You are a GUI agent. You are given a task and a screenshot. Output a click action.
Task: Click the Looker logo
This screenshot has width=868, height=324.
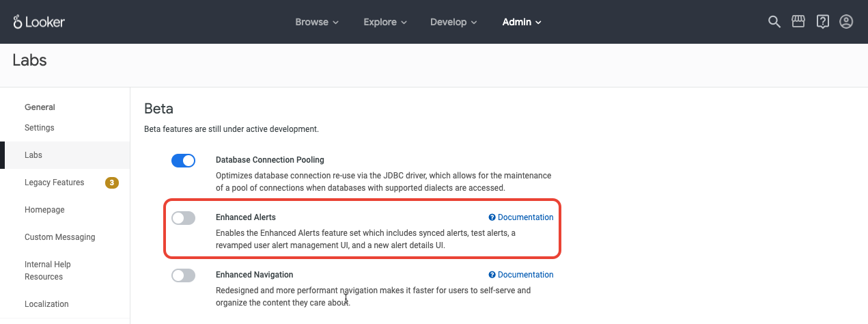[39, 22]
